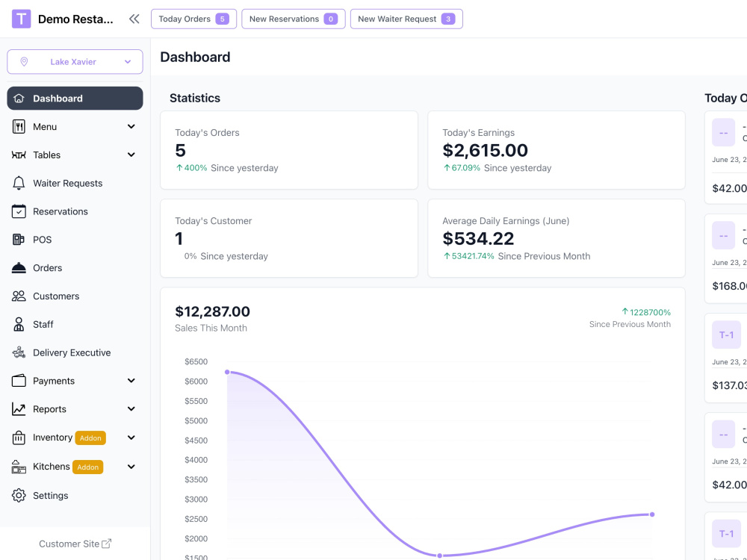Click the 1228700% growth indicator

pyautogui.click(x=646, y=312)
